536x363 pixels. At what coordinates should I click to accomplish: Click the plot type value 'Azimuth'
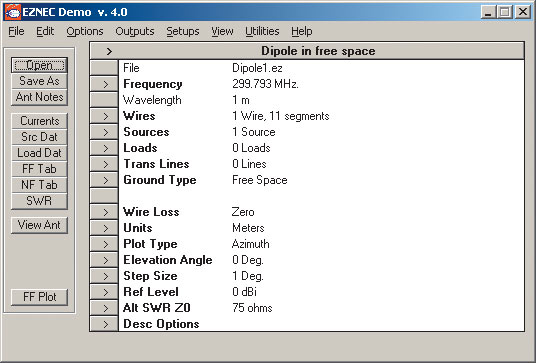251,244
